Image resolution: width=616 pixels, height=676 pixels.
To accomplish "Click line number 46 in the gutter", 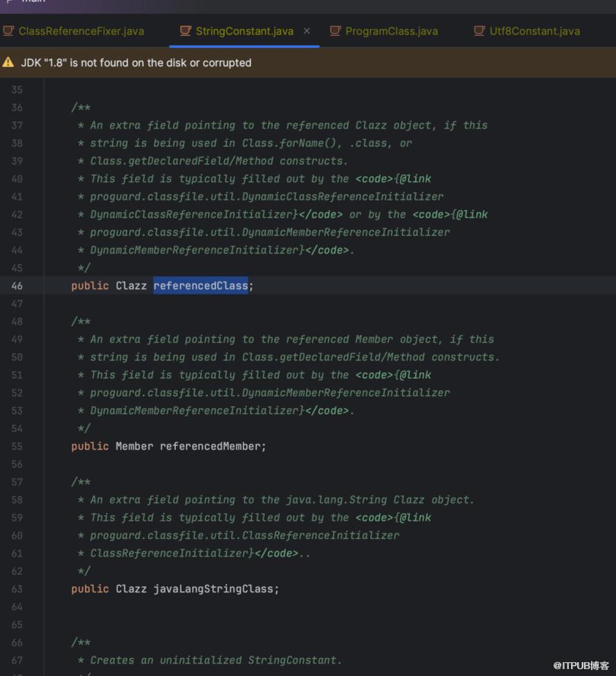I will (17, 286).
